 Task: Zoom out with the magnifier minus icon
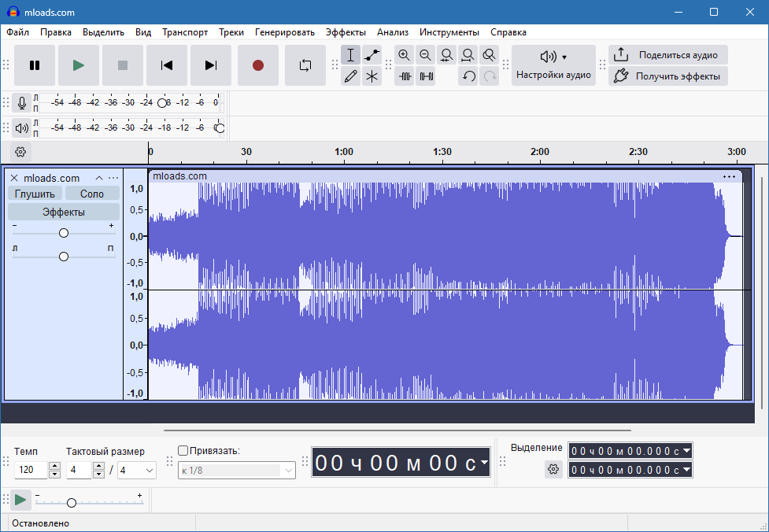(425, 55)
